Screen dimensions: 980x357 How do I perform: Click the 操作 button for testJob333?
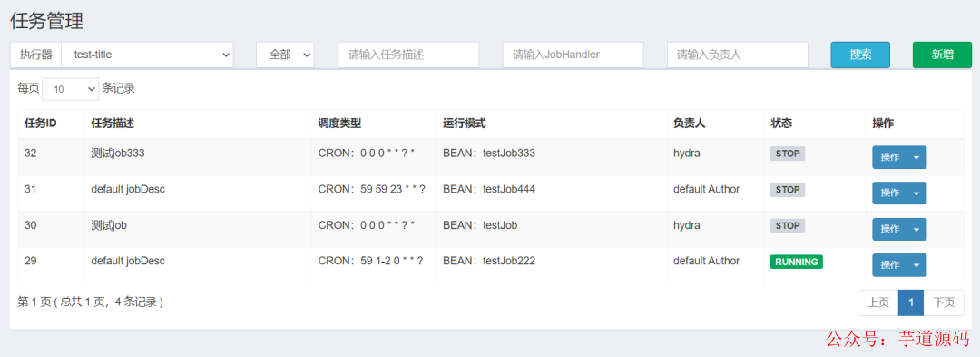(x=889, y=157)
